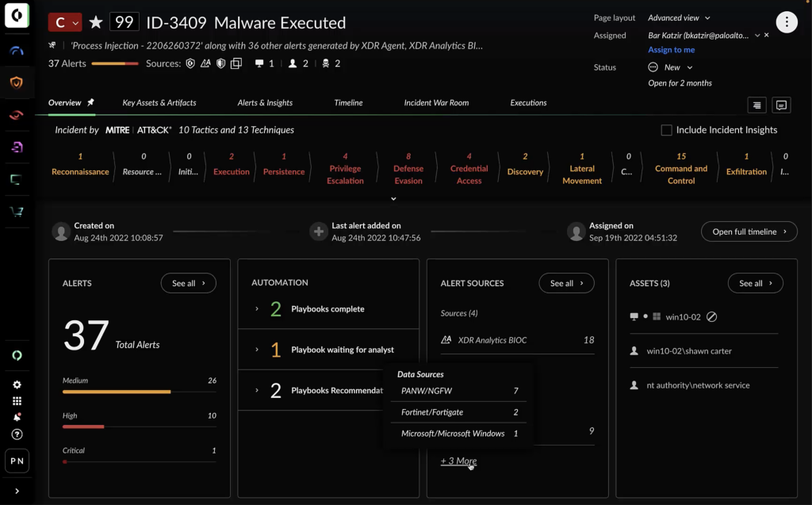Click the isolate icon next to win10-02
The width and height of the screenshot is (812, 505).
711,316
